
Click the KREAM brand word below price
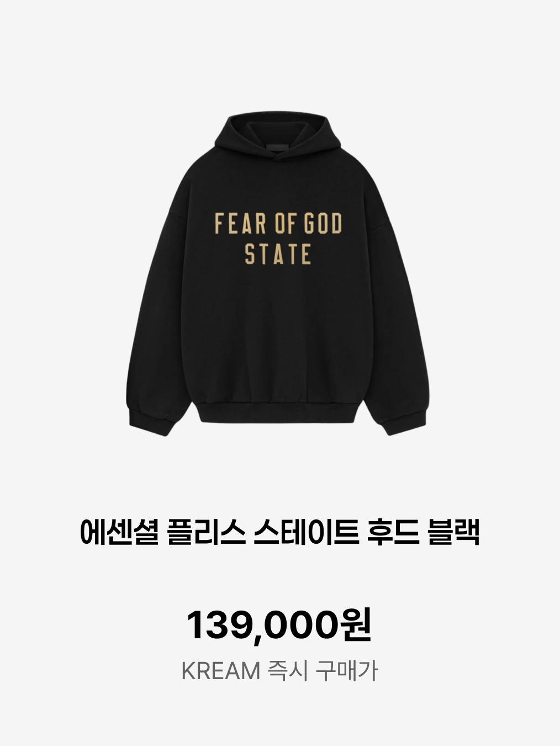220,671
